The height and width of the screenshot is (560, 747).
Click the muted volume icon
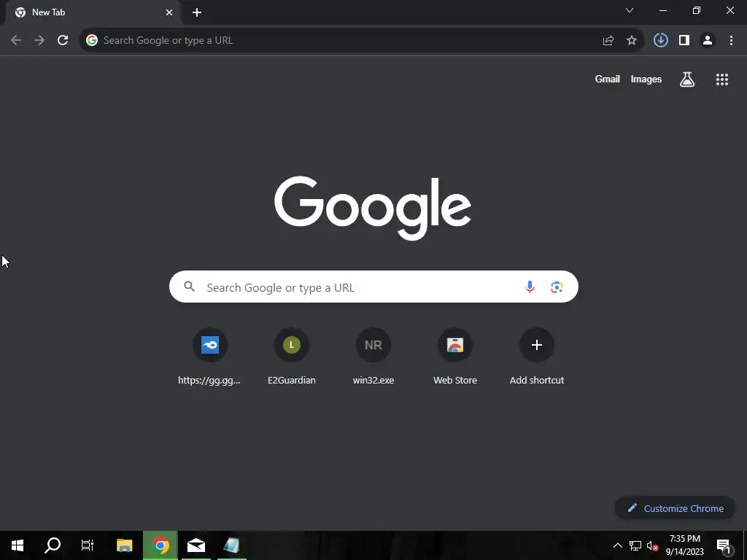click(x=652, y=545)
